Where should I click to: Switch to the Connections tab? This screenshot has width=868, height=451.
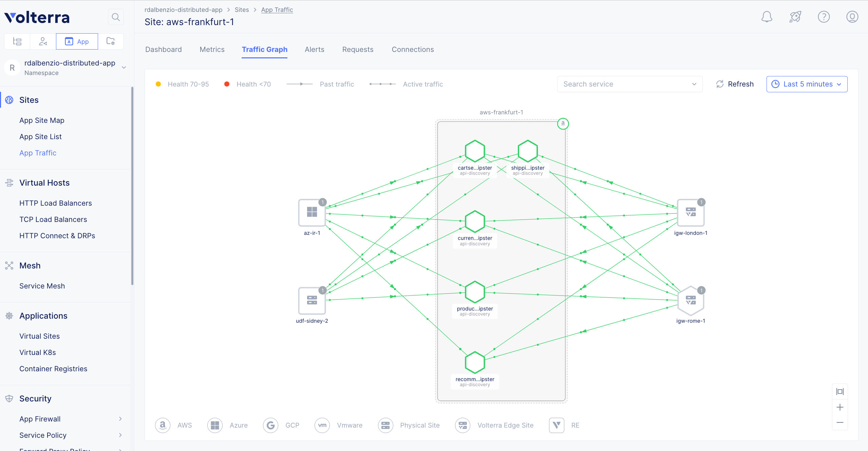[413, 50]
